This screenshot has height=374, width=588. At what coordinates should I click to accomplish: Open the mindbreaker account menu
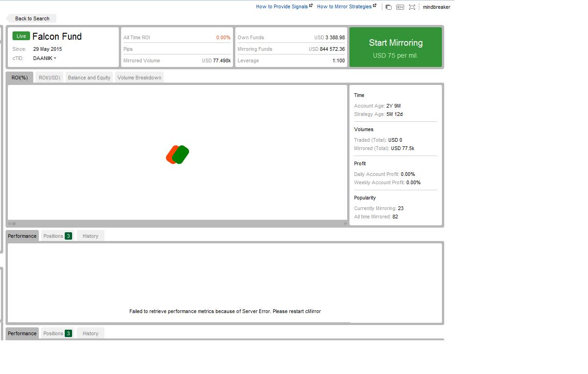click(x=436, y=7)
